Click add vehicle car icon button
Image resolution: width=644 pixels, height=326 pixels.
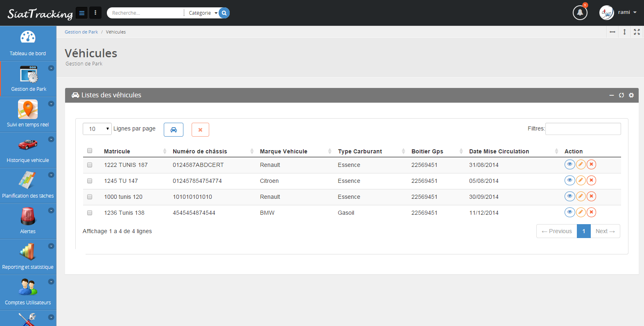click(174, 130)
